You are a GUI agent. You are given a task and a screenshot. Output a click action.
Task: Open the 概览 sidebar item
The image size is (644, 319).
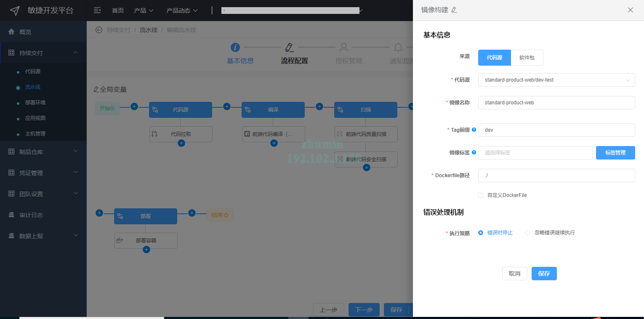(43, 32)
